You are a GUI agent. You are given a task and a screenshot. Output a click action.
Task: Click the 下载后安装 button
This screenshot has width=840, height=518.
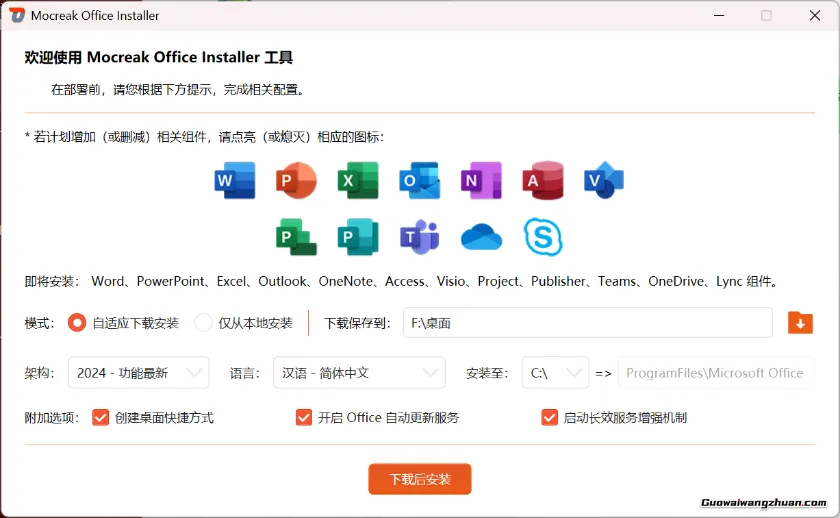419,479
